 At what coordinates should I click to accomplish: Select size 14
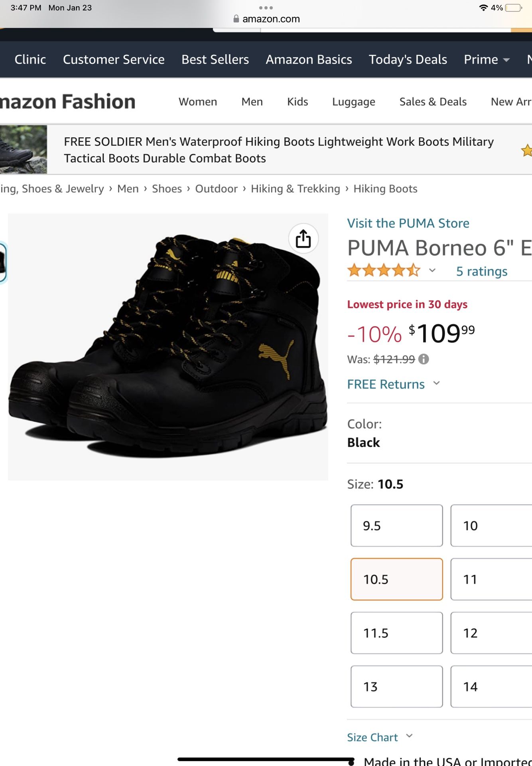(x=490, y=687)
